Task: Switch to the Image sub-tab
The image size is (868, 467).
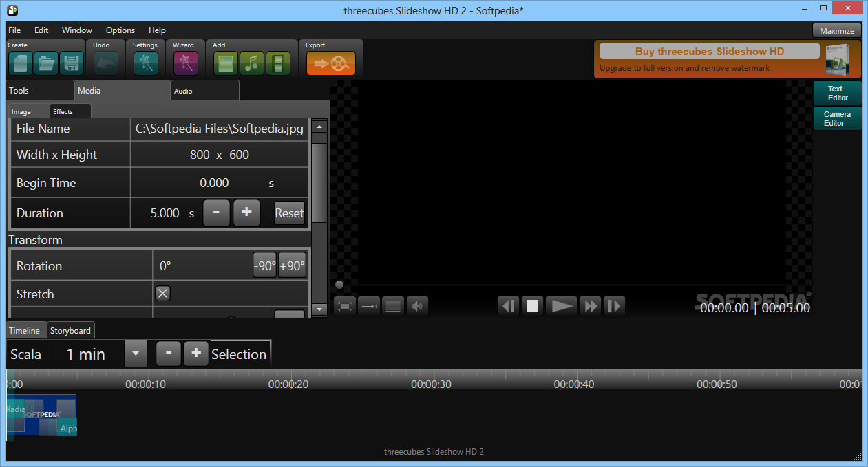Action: pyautogui.click(x=29, y=111)
